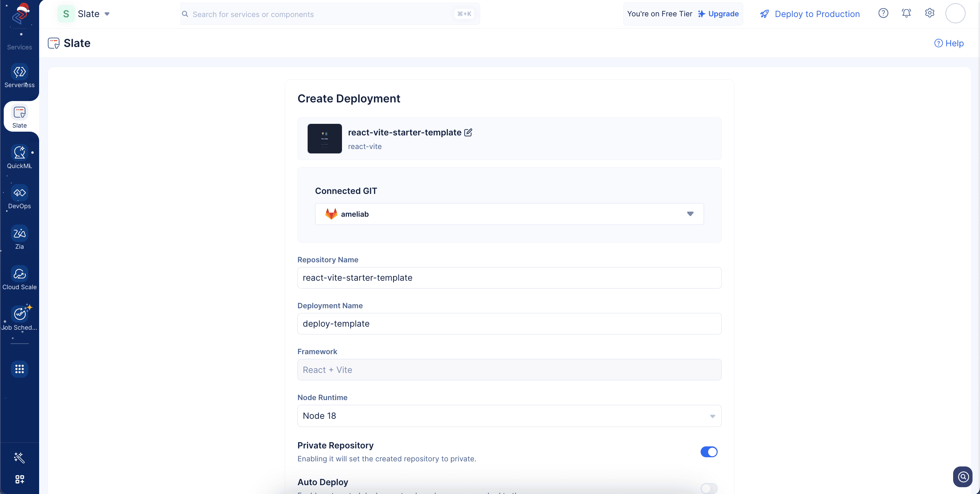
Task: Expand the Slate project switcher dropdown
Action: click(107, 14)
